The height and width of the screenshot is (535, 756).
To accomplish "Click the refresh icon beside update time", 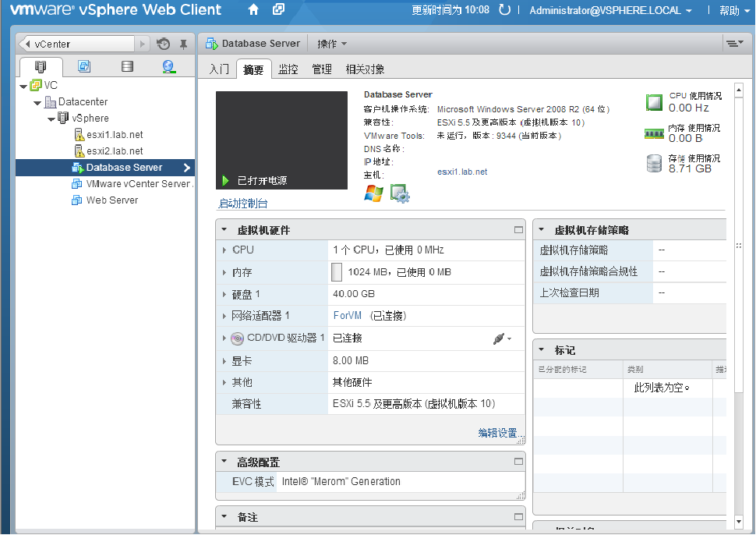I will pos(504,9).
